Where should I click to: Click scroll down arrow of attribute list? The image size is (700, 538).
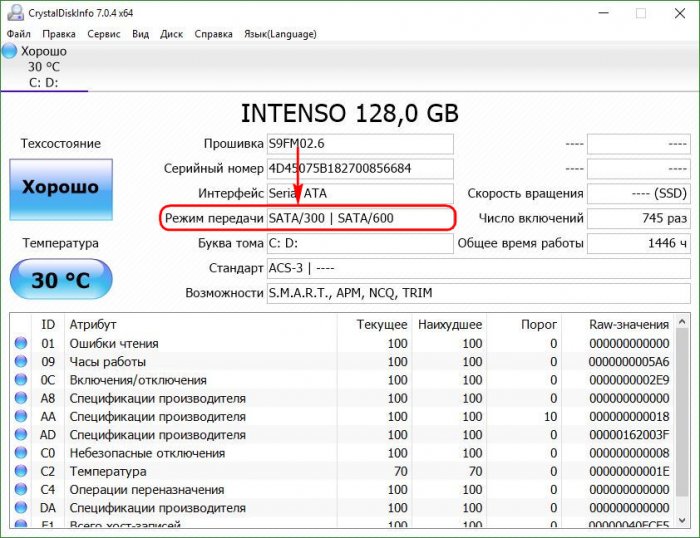coord(682,520)
